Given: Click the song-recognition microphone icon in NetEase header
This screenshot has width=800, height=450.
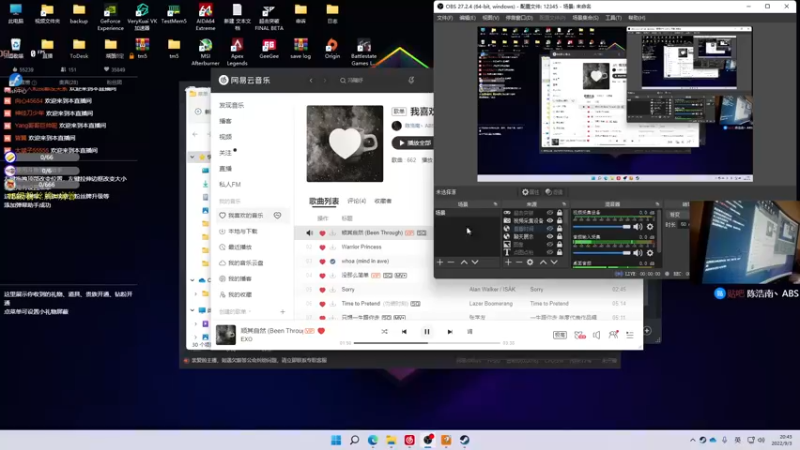Looking at the screenshot, I should click(x=411, y=80).
